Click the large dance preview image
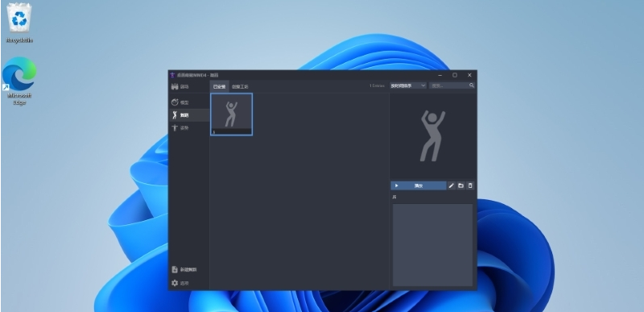Image resolution: width=644 pixels, height=312 pixels. pyautogui.click(x=433, y=135)
